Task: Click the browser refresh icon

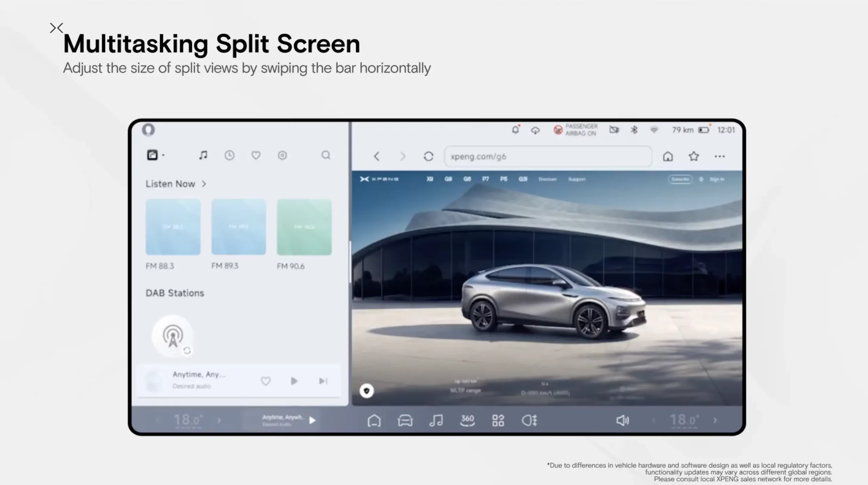Action: click(429, 156)
